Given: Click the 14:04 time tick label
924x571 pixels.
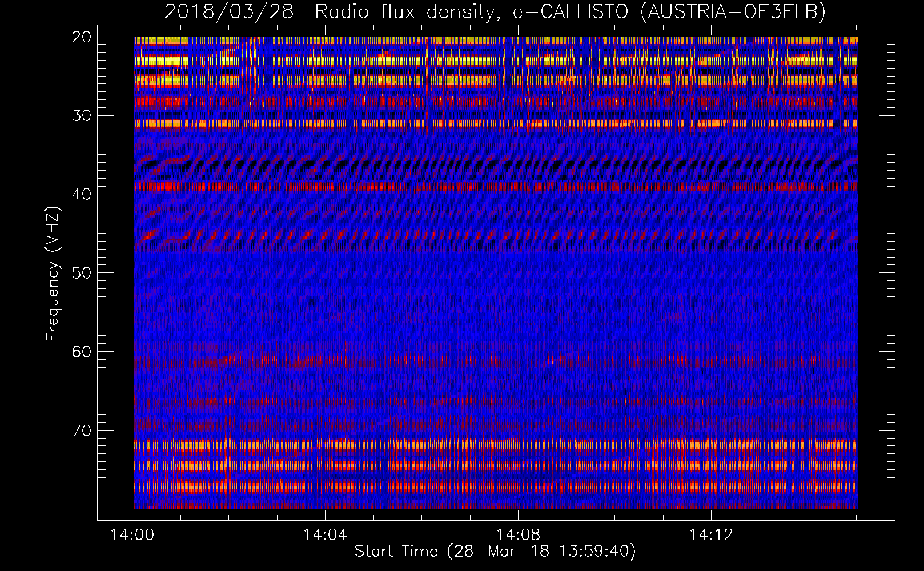Looking at the screenshot, I should (325, 535).
